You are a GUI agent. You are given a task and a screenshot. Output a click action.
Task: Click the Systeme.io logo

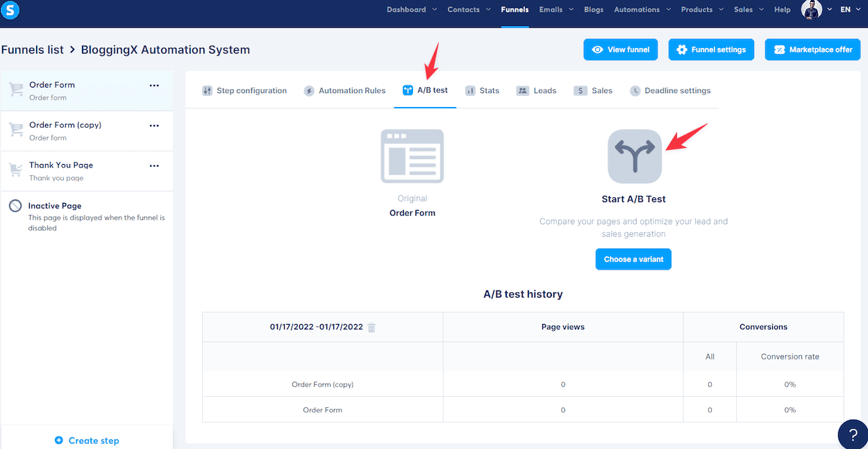click(x=10, y=10)
